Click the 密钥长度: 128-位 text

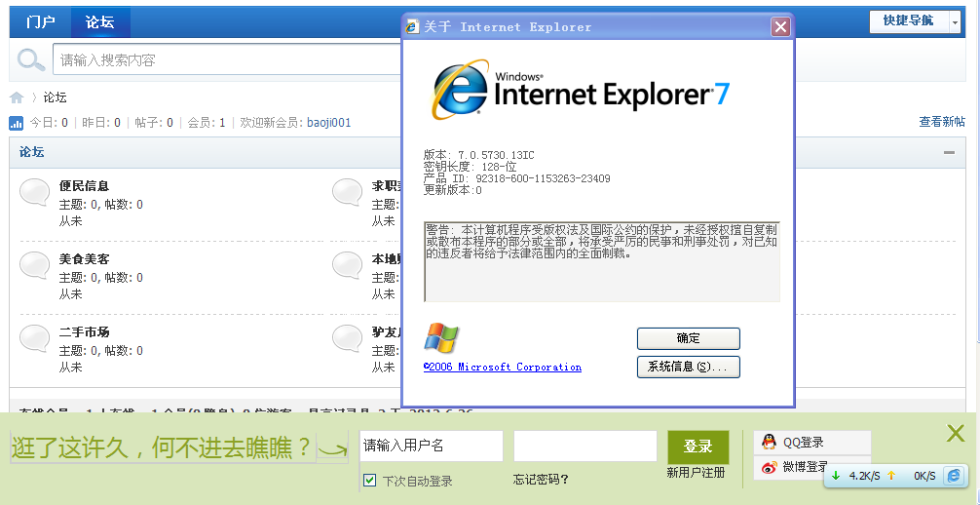(470, 167)
